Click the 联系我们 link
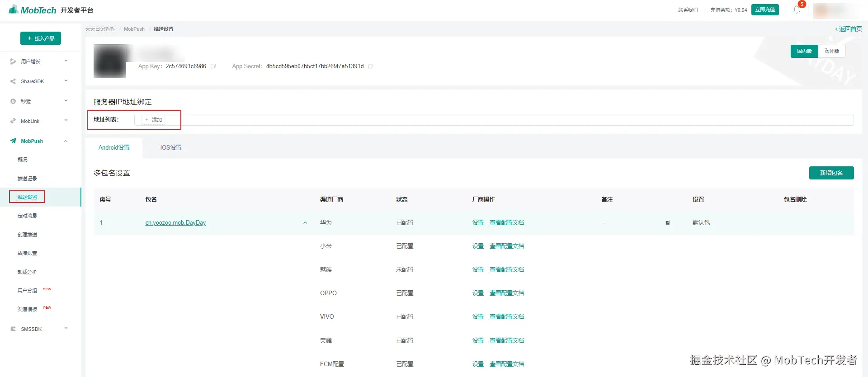 coord(688,10)
